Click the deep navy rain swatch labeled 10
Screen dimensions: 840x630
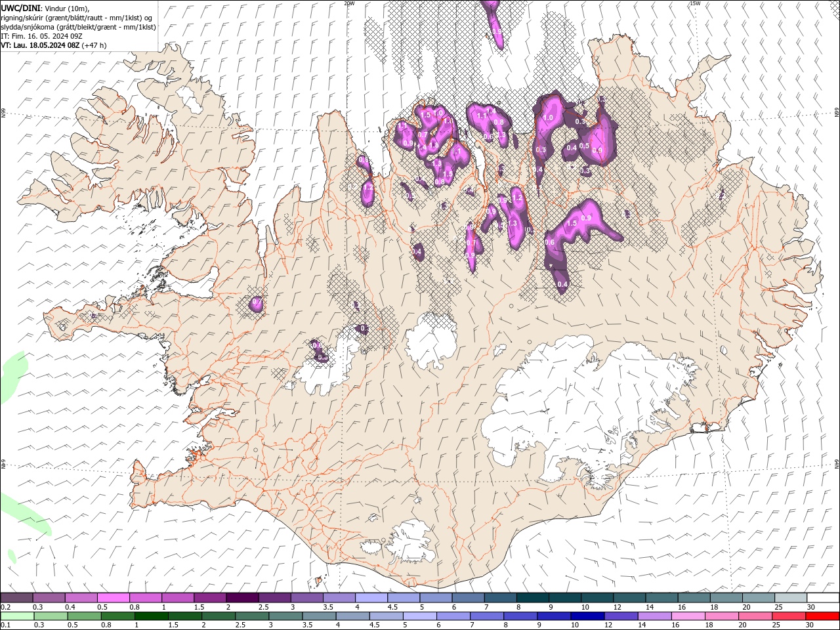coord(587,616)
